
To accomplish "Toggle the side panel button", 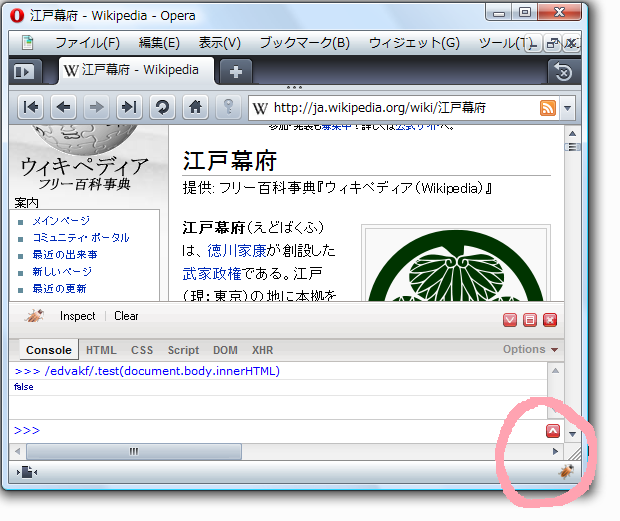I will click(24, 72).
